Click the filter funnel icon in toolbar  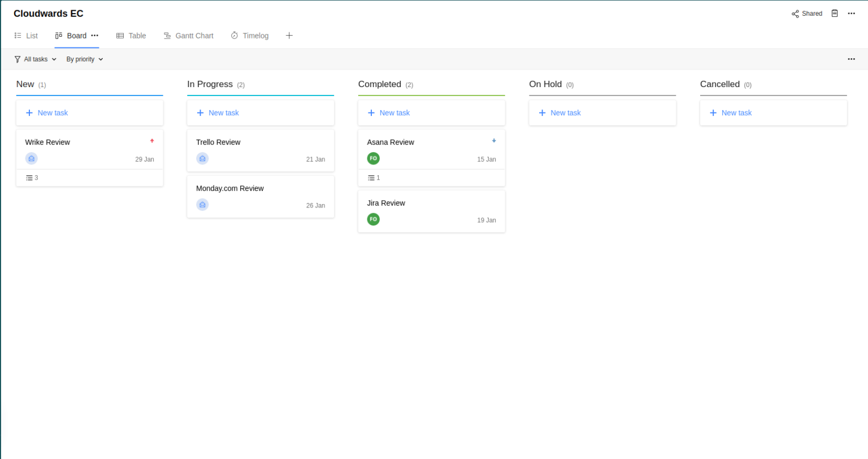(x=17, y=59)
